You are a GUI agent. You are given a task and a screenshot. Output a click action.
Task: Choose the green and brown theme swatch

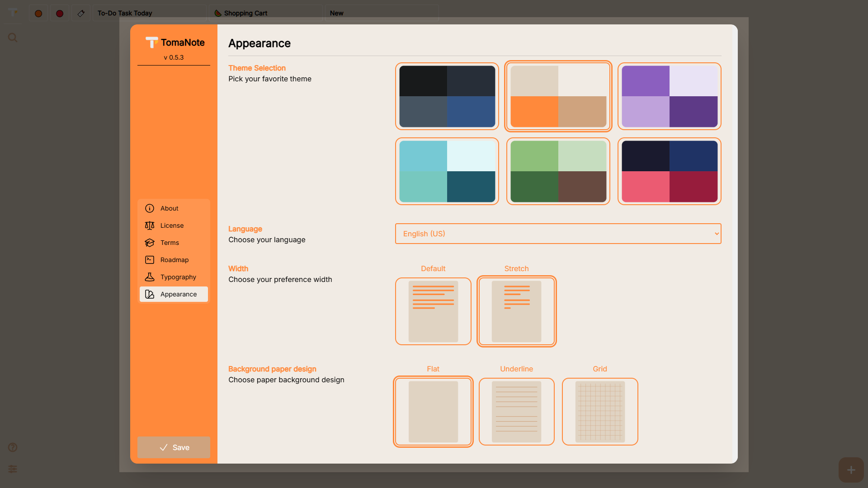click(558, 171)
